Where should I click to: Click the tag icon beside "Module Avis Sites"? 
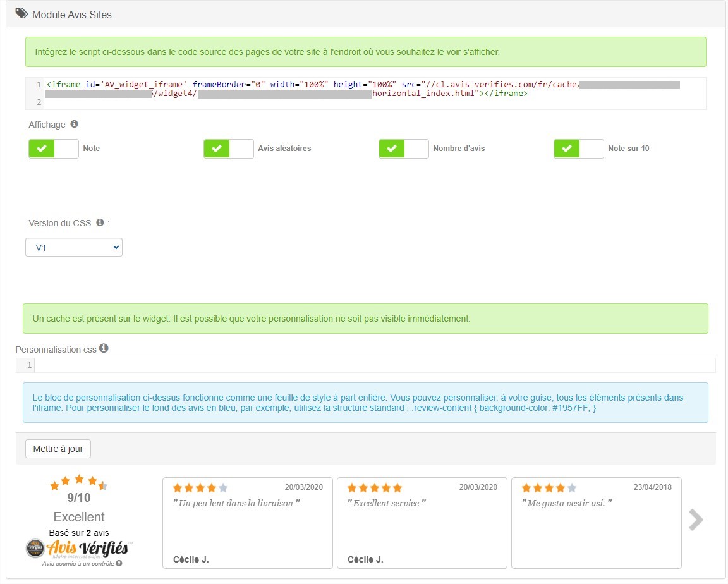point(22,14)
